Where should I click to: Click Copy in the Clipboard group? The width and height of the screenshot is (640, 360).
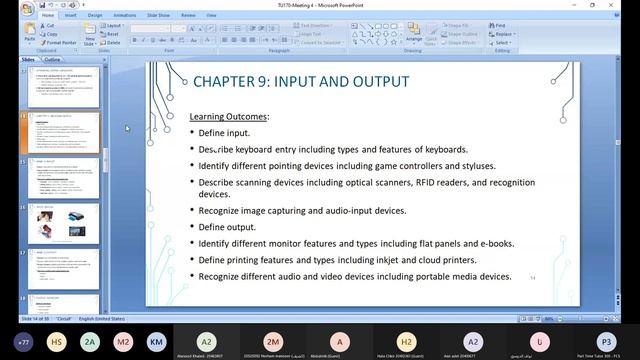(x=49, y=34)
